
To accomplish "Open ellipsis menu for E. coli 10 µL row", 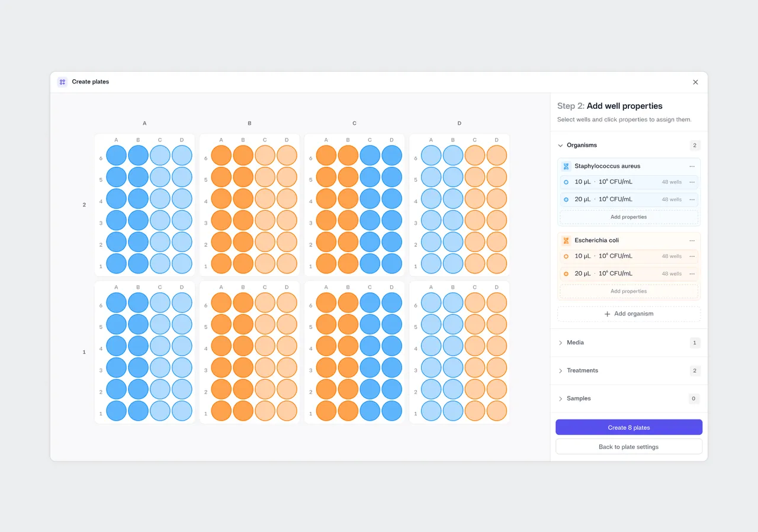I will (x=692, y=256).
